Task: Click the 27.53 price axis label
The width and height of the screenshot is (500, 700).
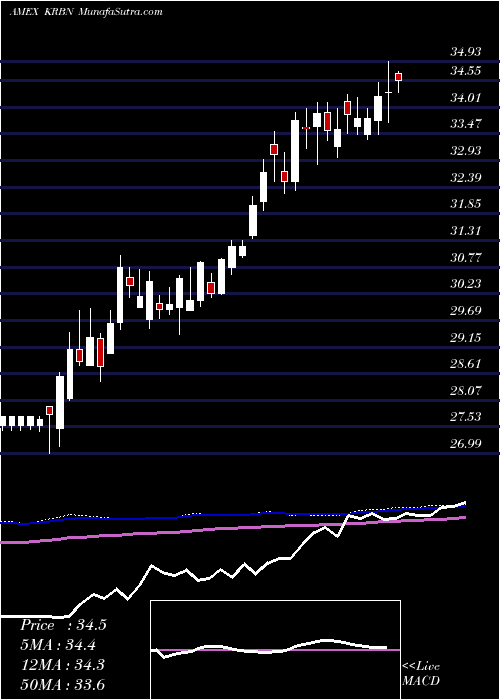Action: (x=466, y=417)
